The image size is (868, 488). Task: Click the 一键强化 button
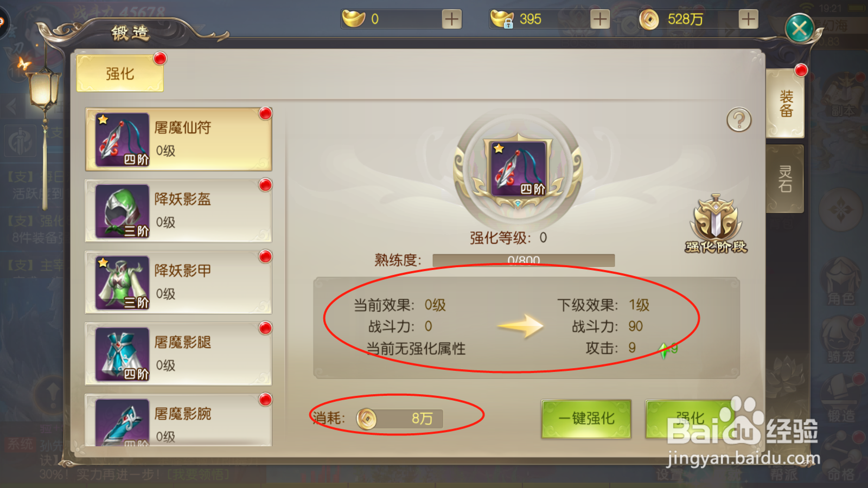pyautogui.click(x=586, y=419)
